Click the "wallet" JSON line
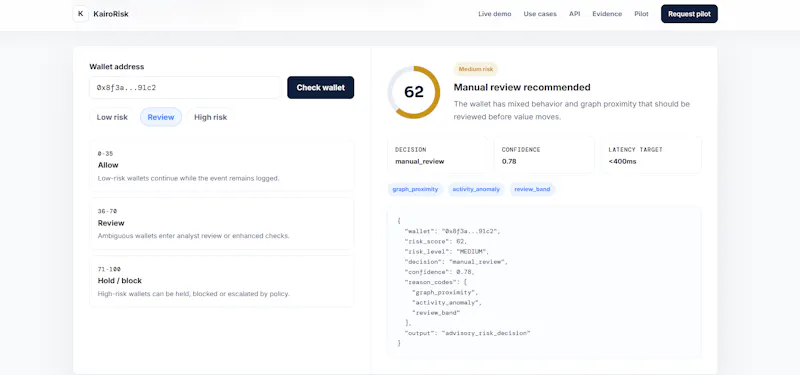 (452, 231)
